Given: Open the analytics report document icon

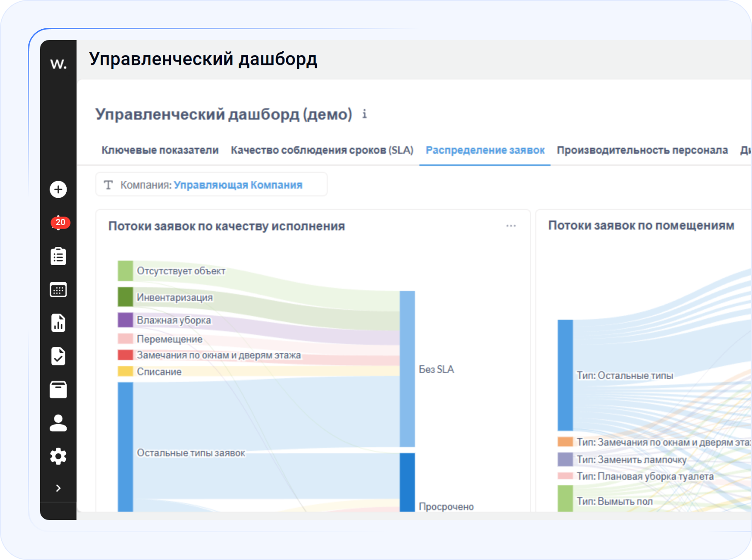Looking at the screenshot, I should pos(58,323).
